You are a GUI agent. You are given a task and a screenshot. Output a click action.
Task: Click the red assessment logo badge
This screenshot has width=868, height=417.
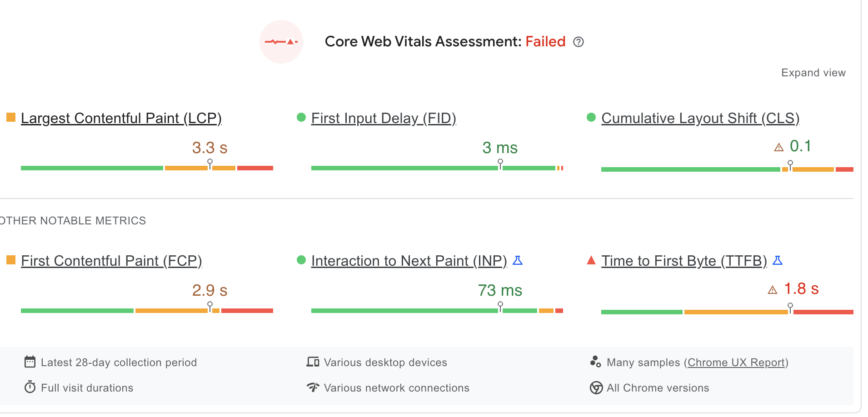(x=281, y=42)
